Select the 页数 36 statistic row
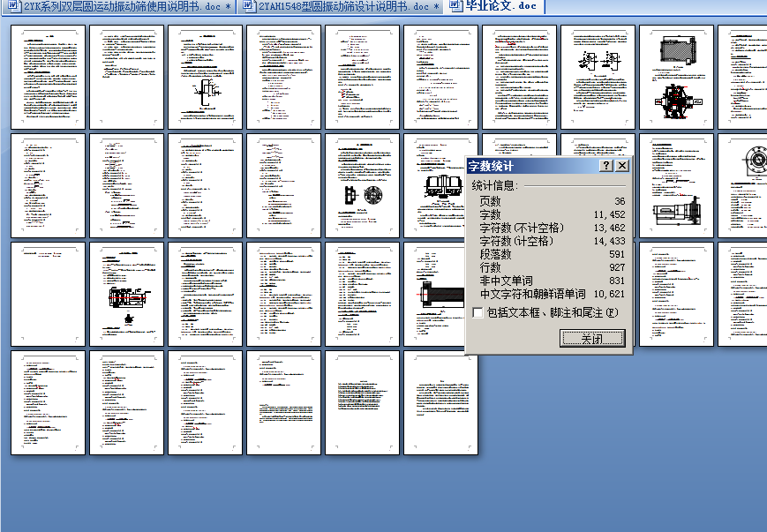 [x=552, y=201]
